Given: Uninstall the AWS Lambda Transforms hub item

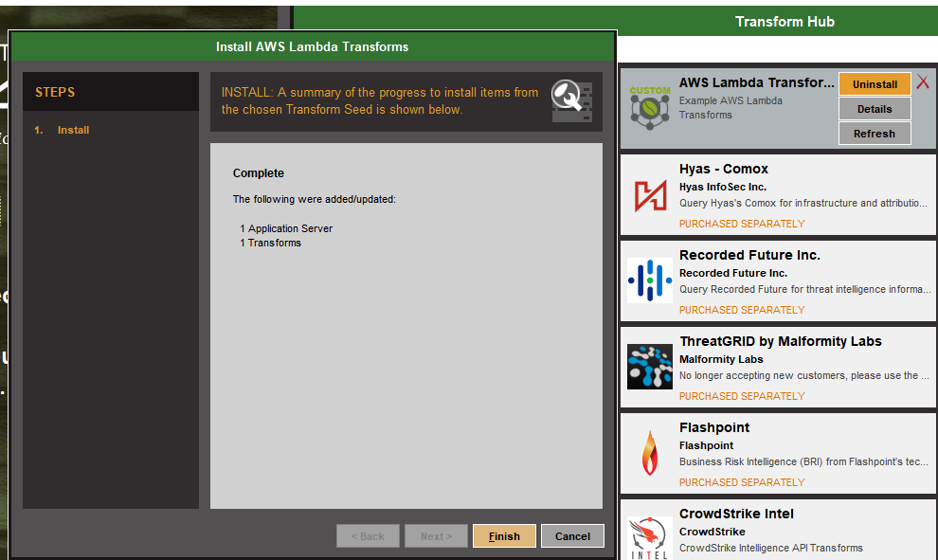Looking at the screenshot, I should (875, 84).
